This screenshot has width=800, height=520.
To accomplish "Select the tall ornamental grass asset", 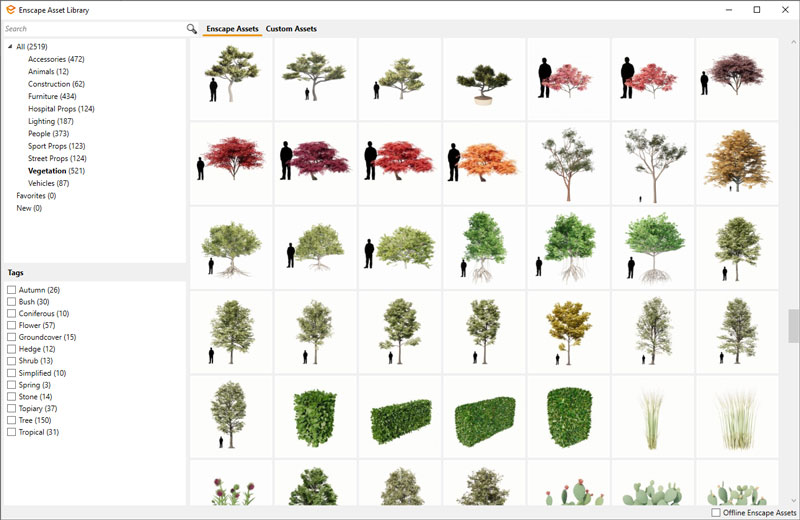I will [653, 417].
